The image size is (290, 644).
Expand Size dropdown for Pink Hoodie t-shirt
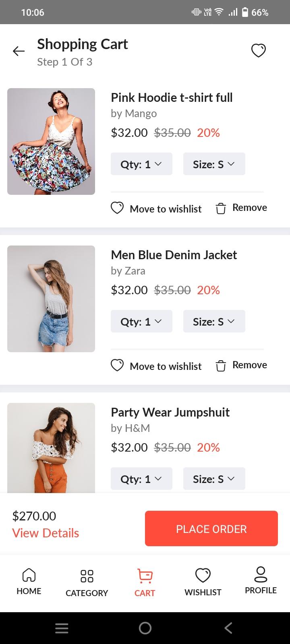tap(214, 164)
